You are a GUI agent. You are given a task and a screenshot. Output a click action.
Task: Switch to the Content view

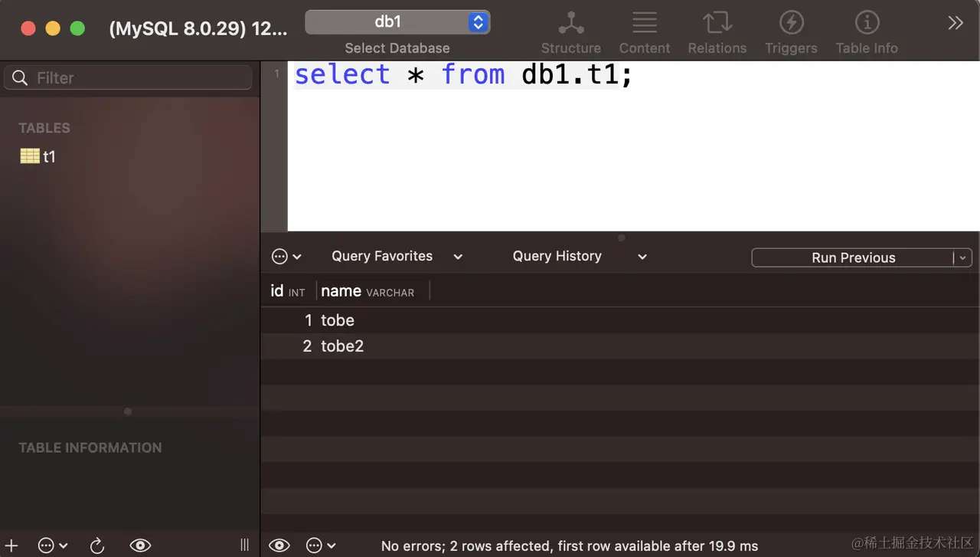[645, 33]
